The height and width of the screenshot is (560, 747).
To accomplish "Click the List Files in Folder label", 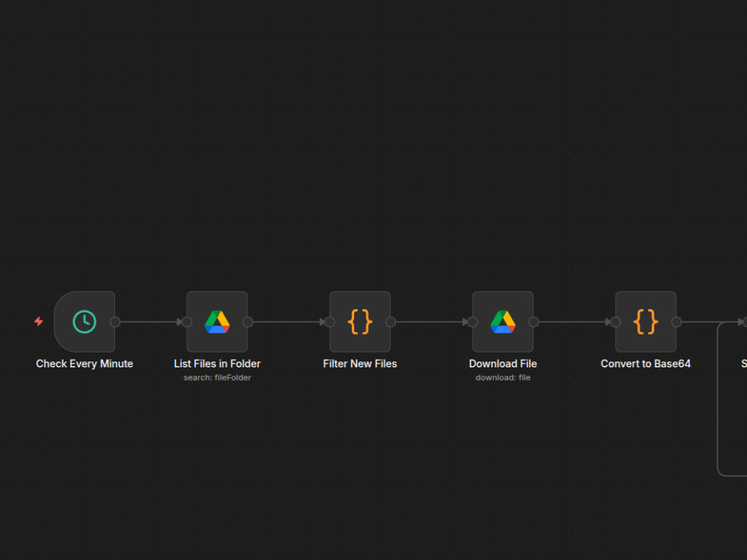I will tap(217, 364).
